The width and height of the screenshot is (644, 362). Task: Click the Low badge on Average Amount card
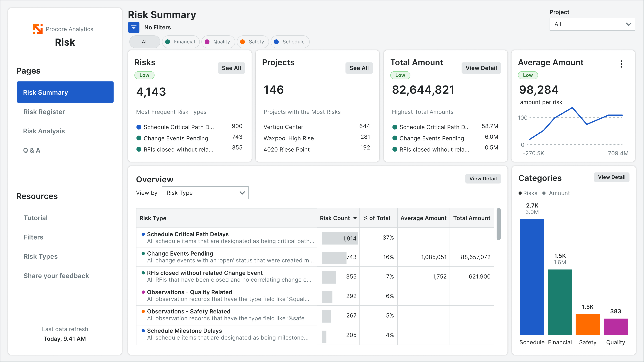tap(528, 75)
